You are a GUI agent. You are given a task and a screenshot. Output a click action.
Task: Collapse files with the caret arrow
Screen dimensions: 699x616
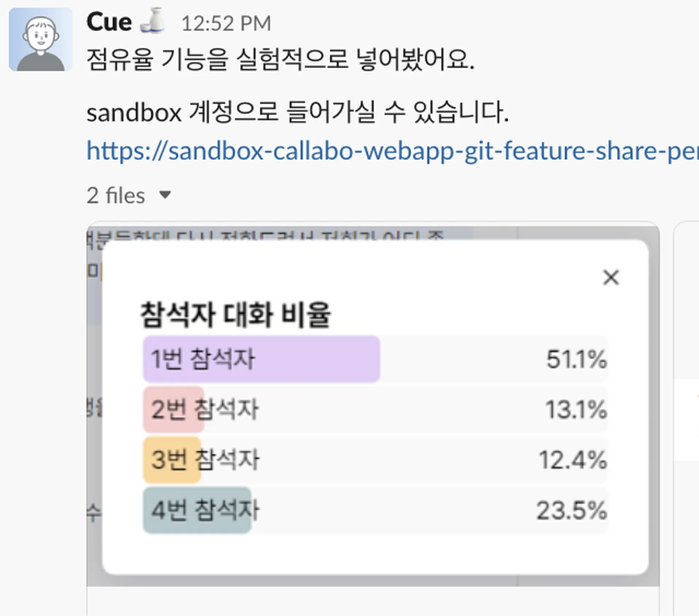165,195
